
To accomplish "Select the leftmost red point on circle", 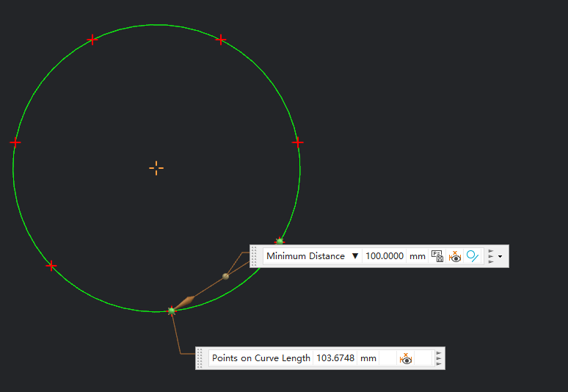I will pyautogui.click(x=15, y=142).
